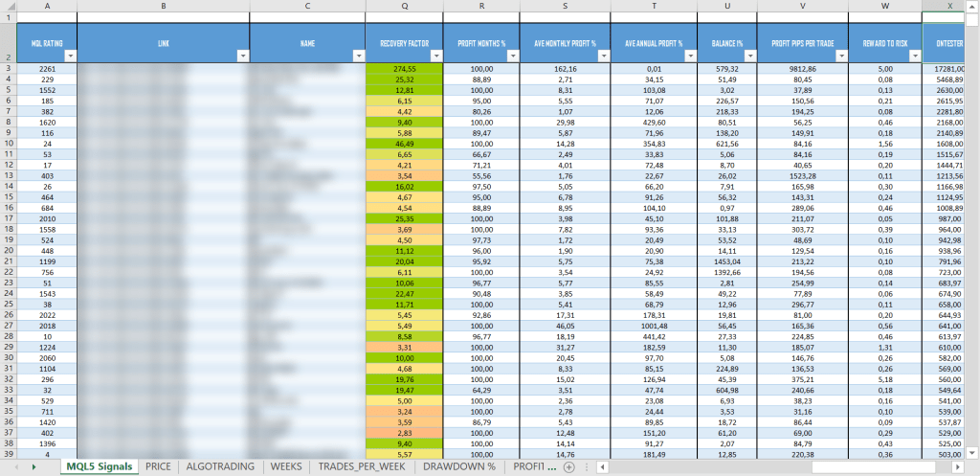This screenshot has width=980, height=476.
Task: Select row 3 header
Action: click(9, 69)
